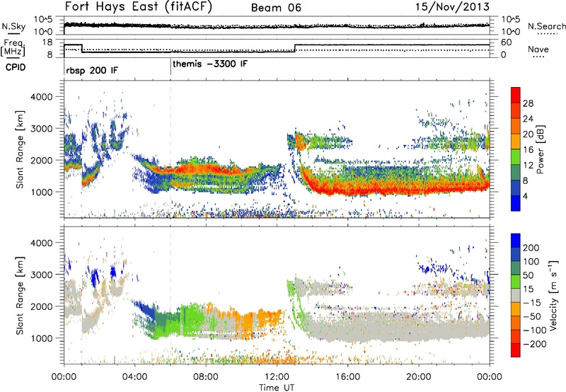Click the '12:00' time tick label

click(x=277, y=377)
